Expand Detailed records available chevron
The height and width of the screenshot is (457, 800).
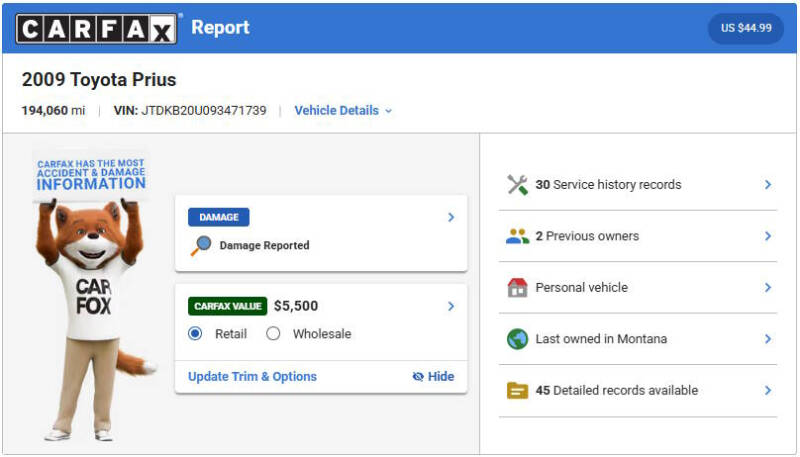768,391
